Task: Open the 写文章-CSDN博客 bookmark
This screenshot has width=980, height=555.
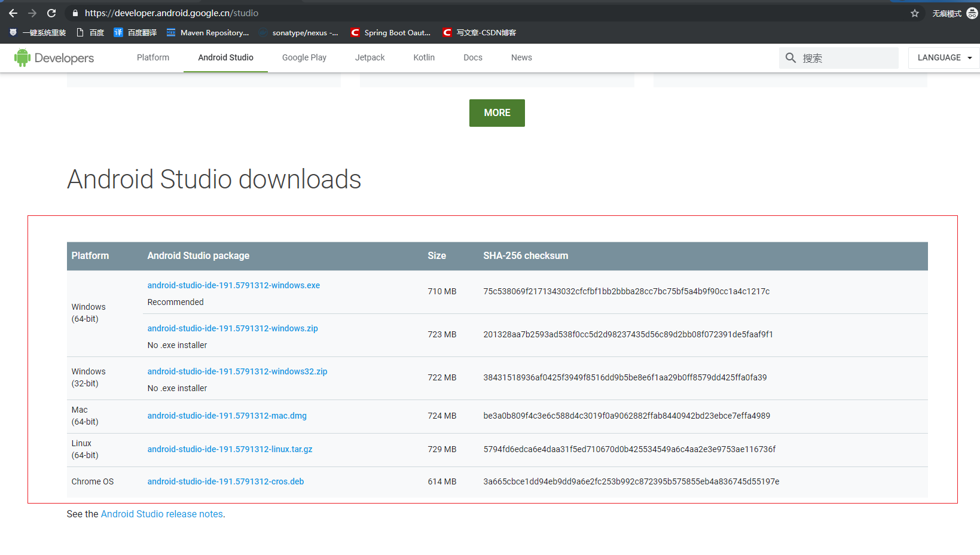Action: tap(480, 32)
